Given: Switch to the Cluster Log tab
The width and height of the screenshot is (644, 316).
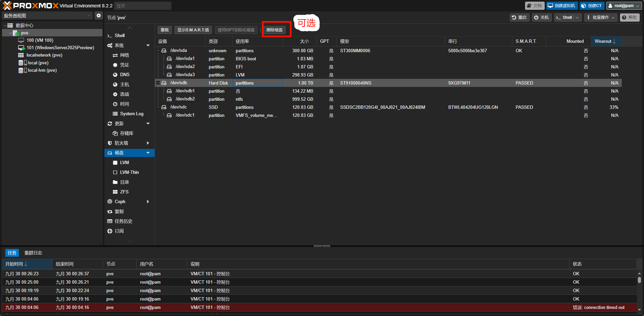Looking at the screenshot, I should (x=33, y=253).
